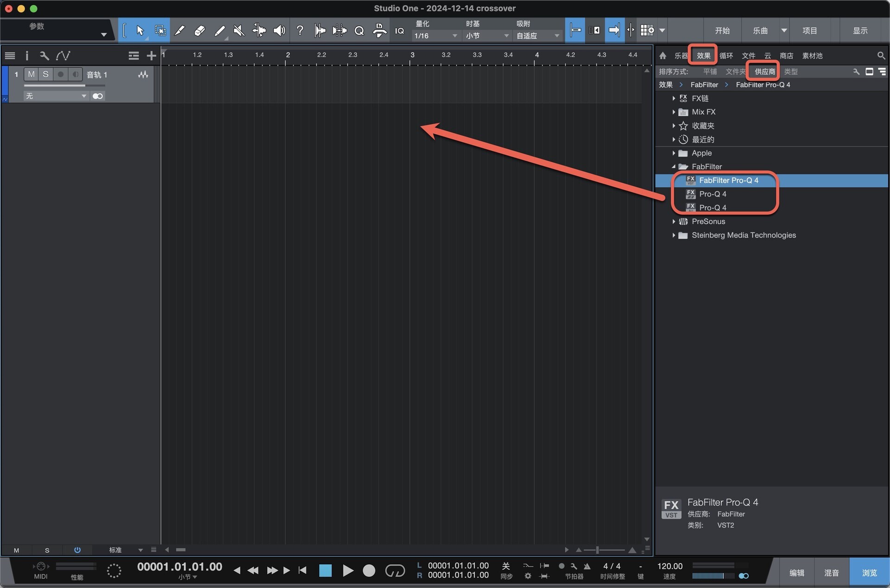Click the fast forward button

tap(272, 570)
